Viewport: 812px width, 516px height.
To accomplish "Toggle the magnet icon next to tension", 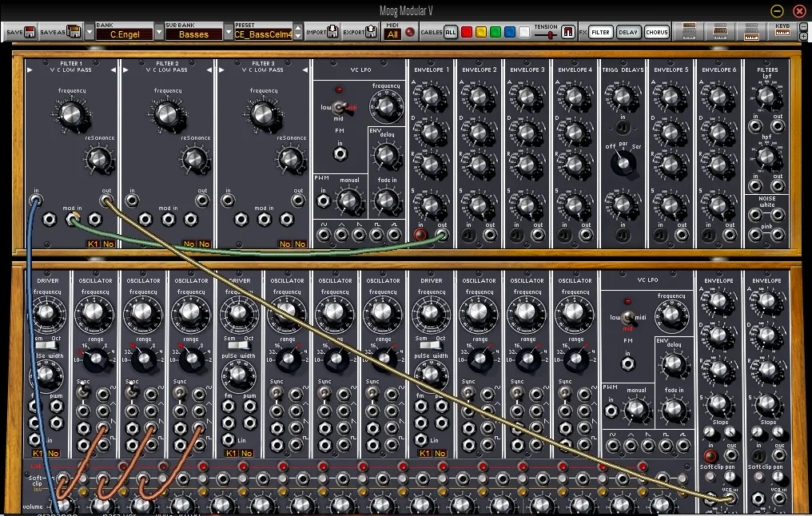I will pyautogui.click(x=568, y=32).
